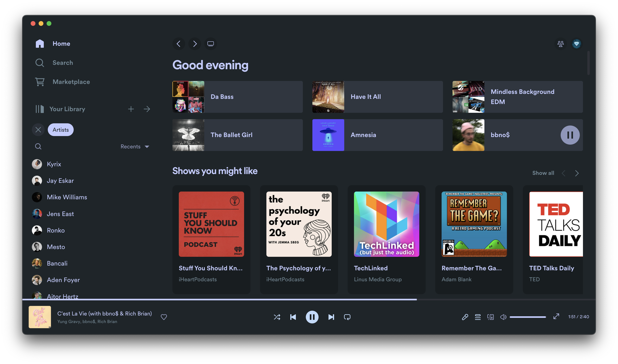Skip to next track
618x364 pixels.
click(331, 317)
